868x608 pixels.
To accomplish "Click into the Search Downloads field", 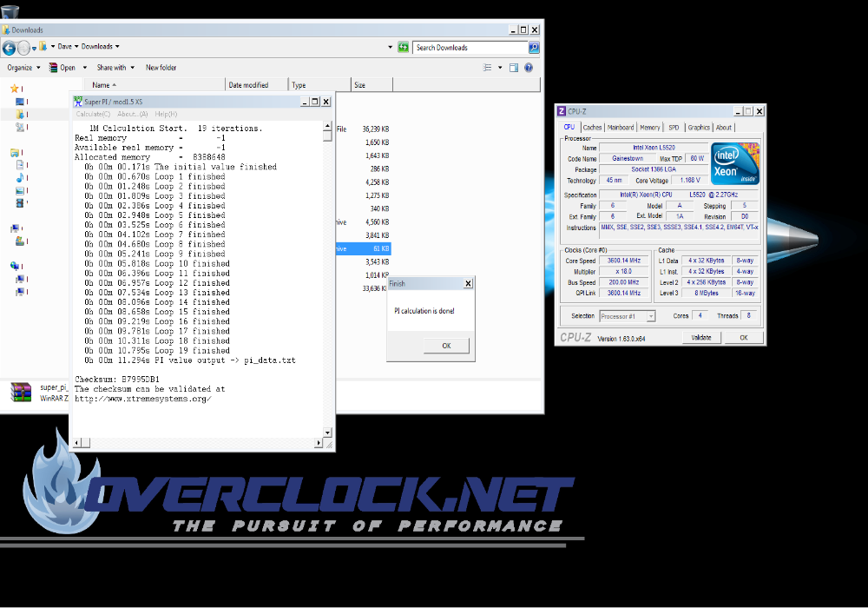I will [470, 48].
